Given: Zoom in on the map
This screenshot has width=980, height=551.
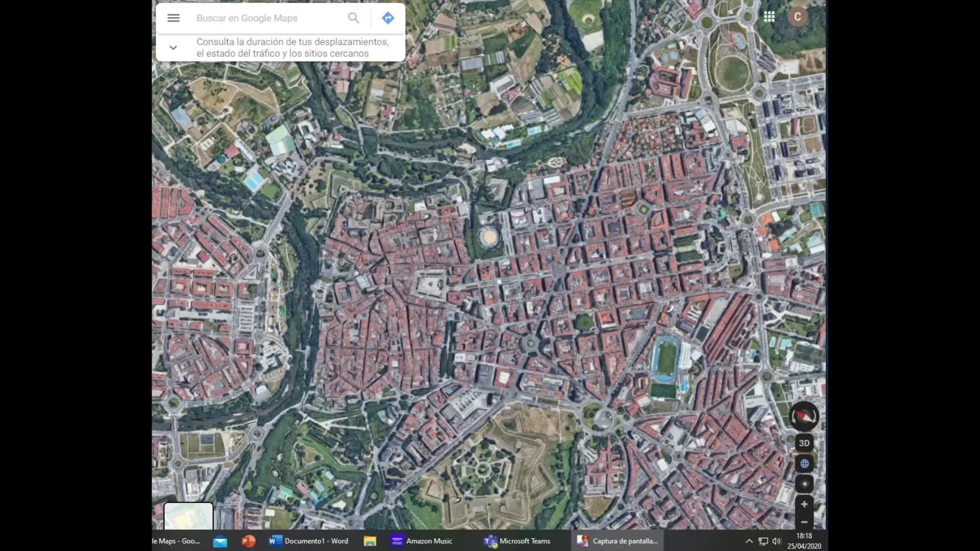Looking at the screenshot, I should pos(804,505).
